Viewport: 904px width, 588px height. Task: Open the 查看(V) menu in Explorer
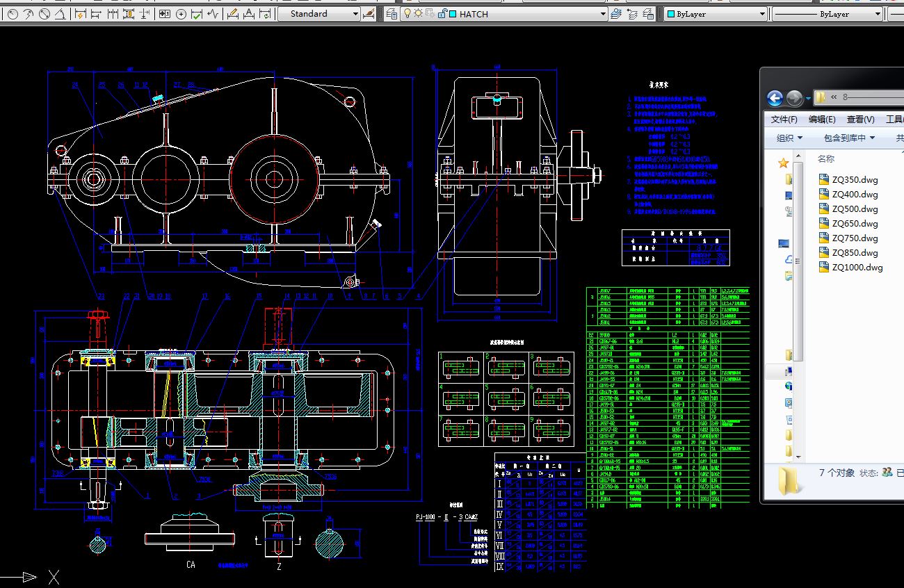[860, 120]
